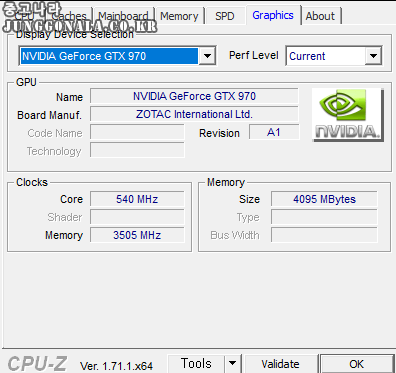Click the Memory Size 4095 MBytes value

coord(324,199)
